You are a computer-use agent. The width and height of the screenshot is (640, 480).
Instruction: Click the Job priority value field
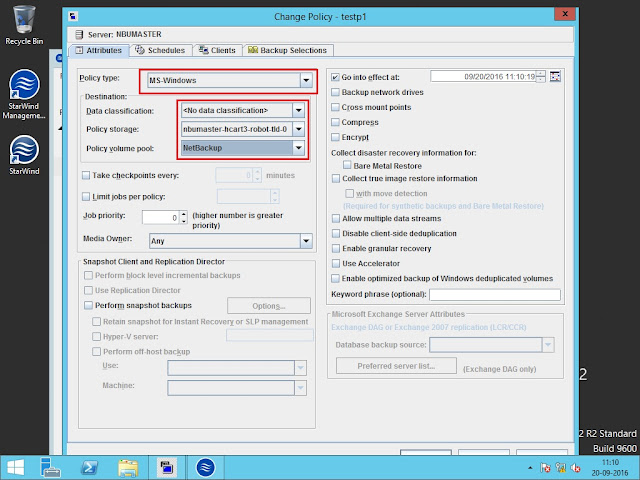pyautogui.click(x=161, y=217)
